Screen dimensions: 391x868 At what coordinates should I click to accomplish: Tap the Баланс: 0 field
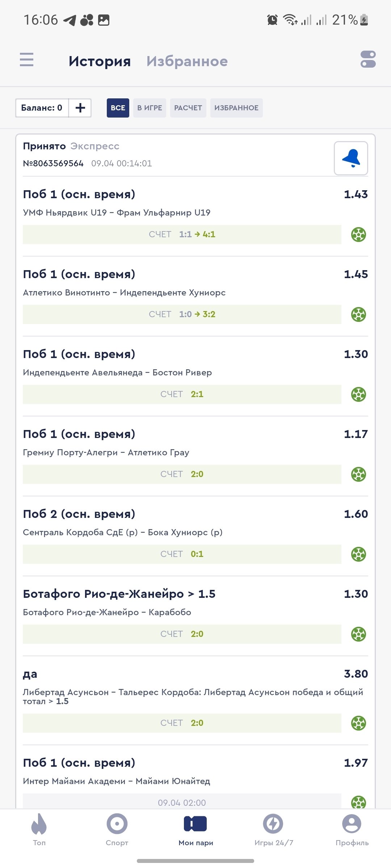coord(42,108)
